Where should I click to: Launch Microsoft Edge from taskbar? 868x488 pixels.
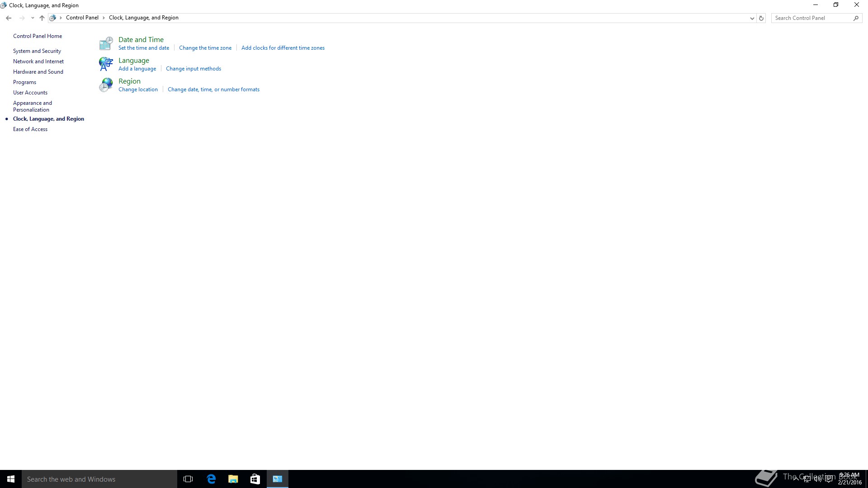(x=211, y=479)
